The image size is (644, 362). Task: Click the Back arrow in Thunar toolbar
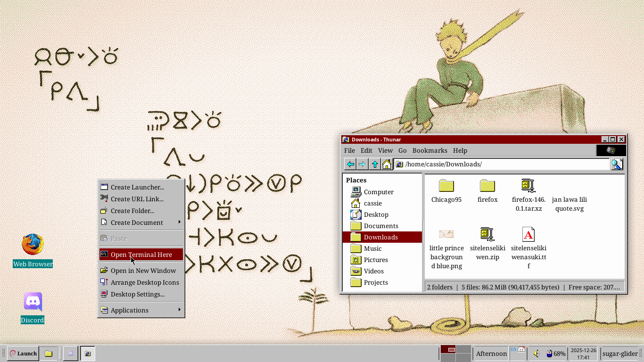click(350, 164)
